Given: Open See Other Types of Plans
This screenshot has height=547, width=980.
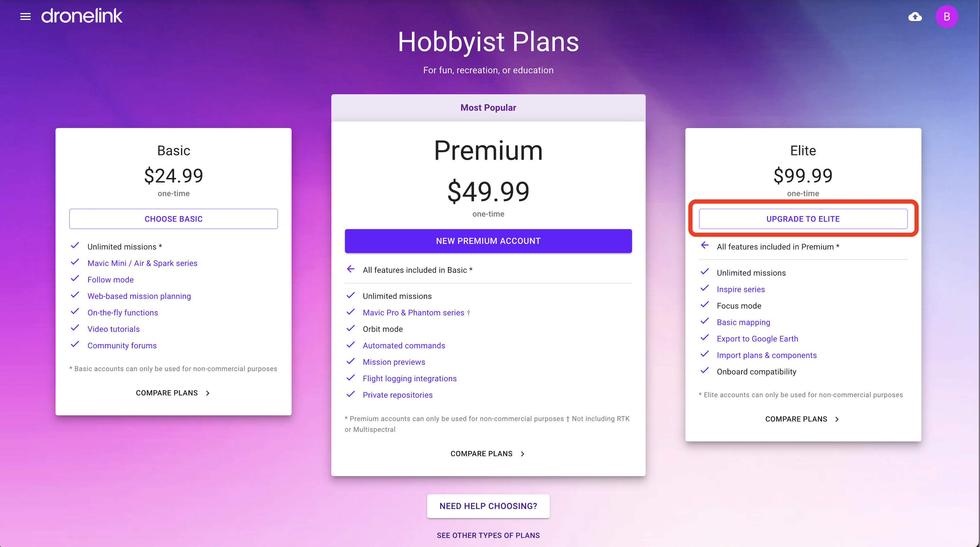Looking at the screenshot, I should tap(488, 535).
